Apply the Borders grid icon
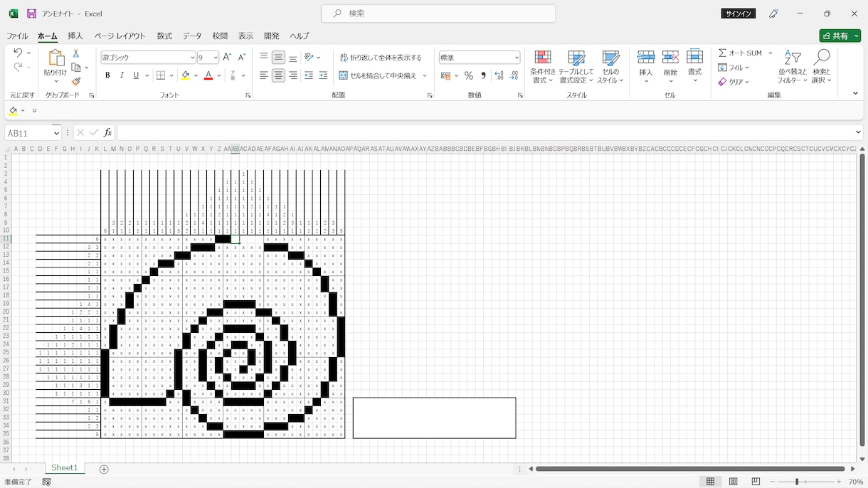The height and width of the screenshot is (488, 868). pos(161,75)
